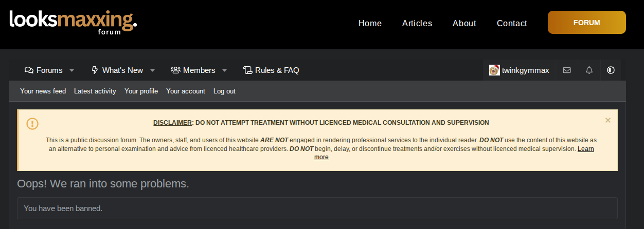Open the inbox envelope icon
Screen dimensions: 644x229
567,70
